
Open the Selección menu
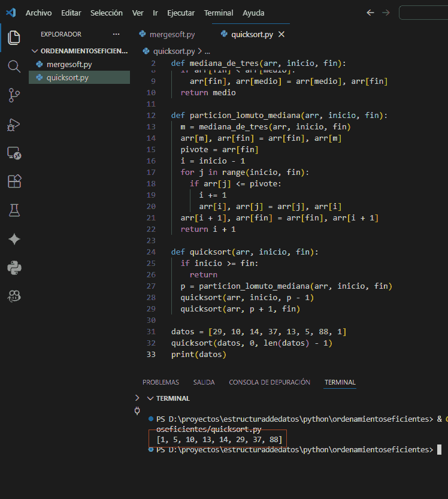coord(106,13)
